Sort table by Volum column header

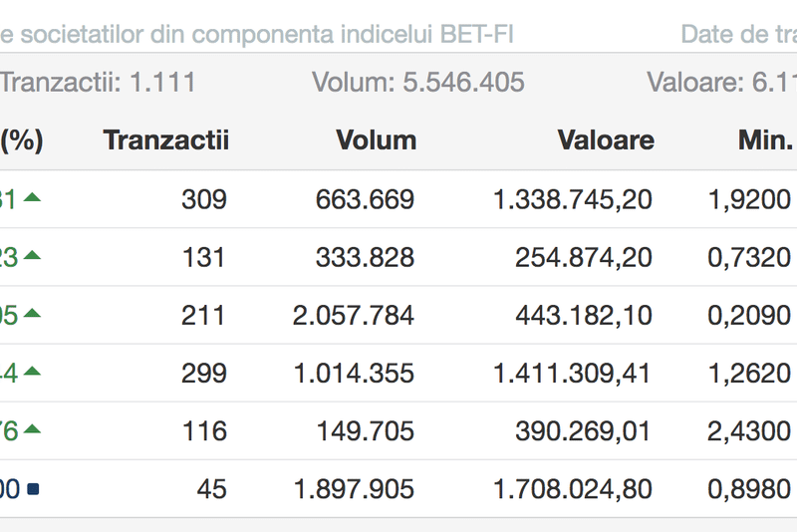coord(376,140)
